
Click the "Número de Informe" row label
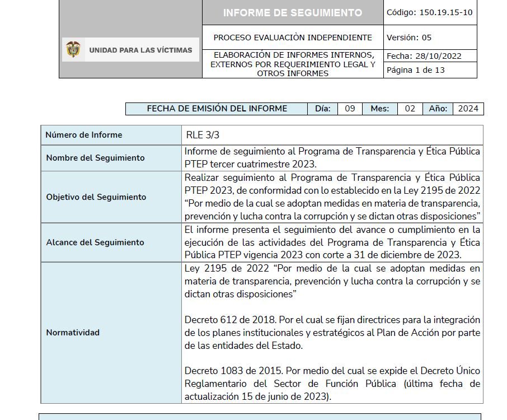pyautogui.click(x=84, y=135)
